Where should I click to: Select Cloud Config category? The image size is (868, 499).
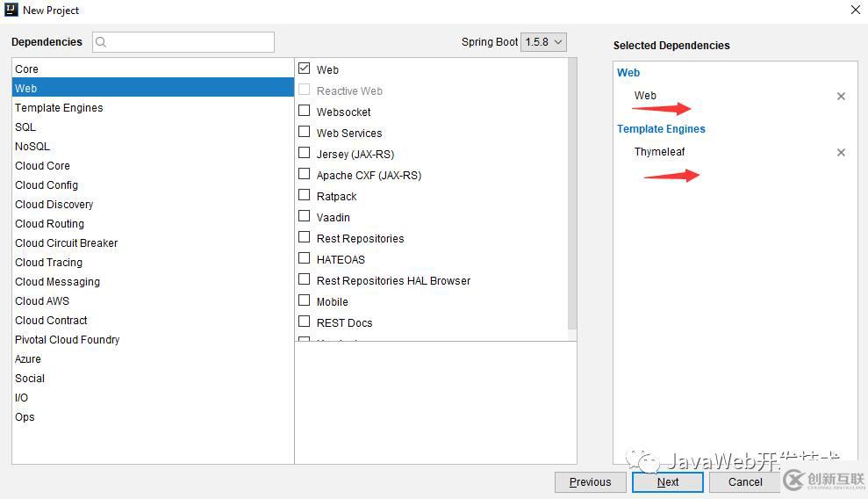click(x=153, y=185)
